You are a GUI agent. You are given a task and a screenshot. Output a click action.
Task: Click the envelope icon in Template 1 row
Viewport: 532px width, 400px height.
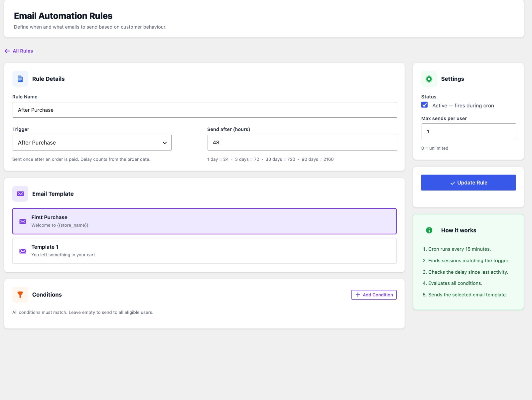tap(23, 251)
